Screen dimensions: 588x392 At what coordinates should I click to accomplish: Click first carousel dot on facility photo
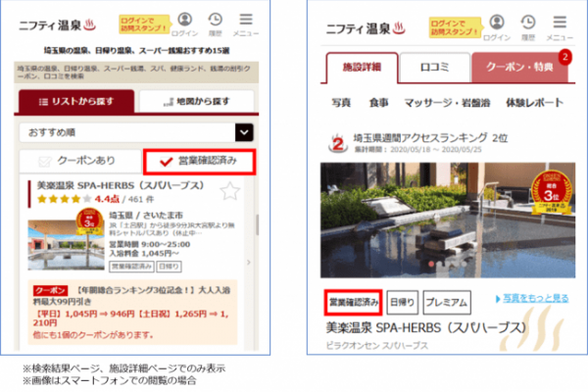click(x=431, y=264)
